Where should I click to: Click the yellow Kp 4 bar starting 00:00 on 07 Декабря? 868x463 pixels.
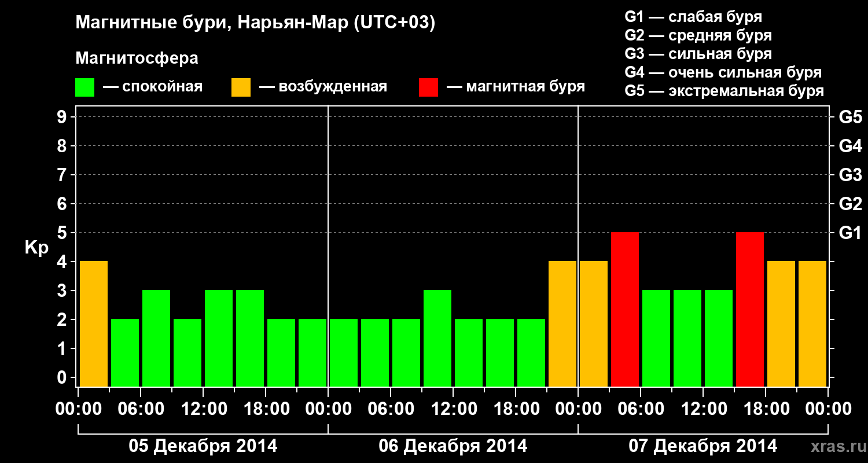[594, 324]
